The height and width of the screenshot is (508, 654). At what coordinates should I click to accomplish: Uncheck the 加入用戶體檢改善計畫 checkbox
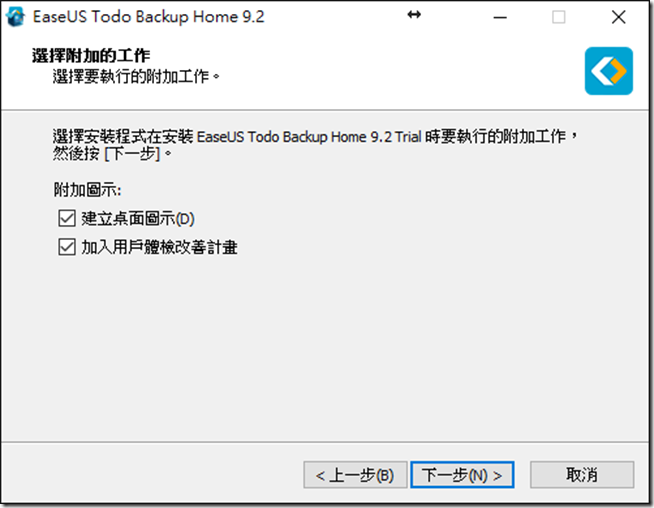click(67, 247)
